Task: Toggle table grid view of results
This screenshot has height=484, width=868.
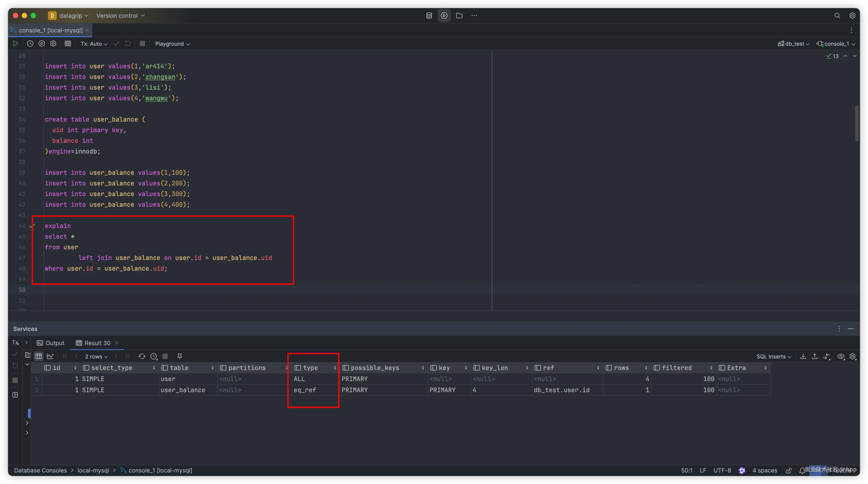Action: [x=39, y=356]
